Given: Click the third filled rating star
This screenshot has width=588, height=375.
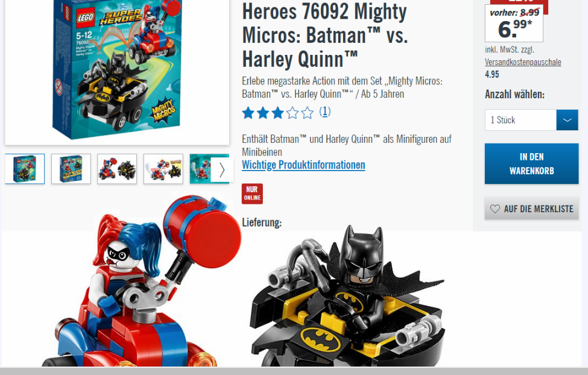Looking at the screenshot, I should pos(277,113).
